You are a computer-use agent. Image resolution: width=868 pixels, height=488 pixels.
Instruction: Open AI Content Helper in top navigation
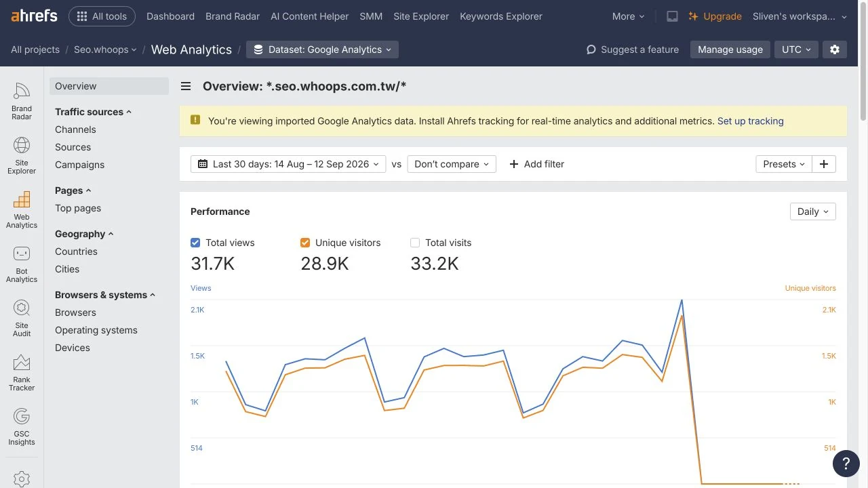309,16
